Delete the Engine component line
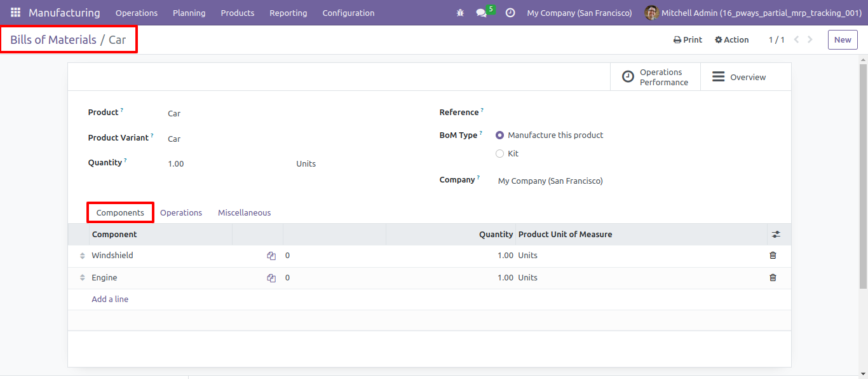The image size is (868, 379). pyautogui.click(x=773, y=277)
